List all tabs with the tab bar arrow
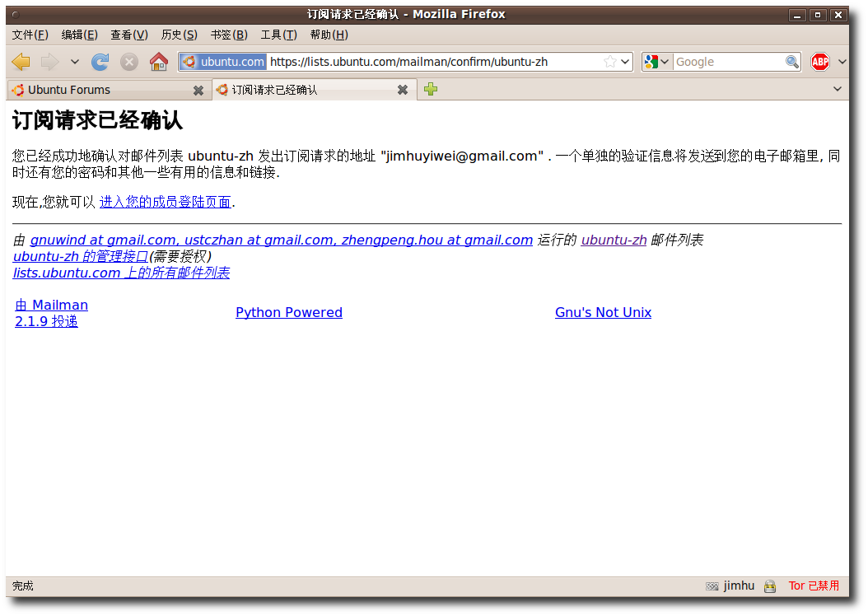Image resolution: width=868 pixels, height=616 pixels. [837, 89]
